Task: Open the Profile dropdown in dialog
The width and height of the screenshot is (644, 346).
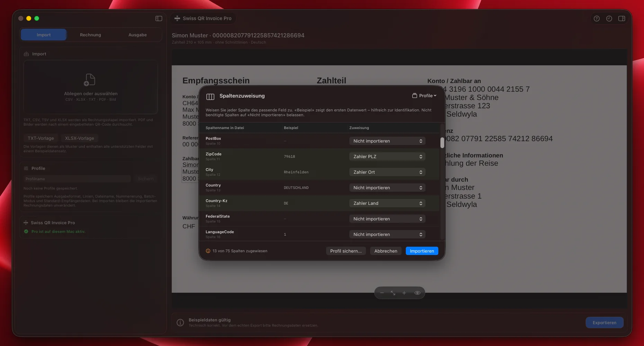Action: (x=424, y=95)
